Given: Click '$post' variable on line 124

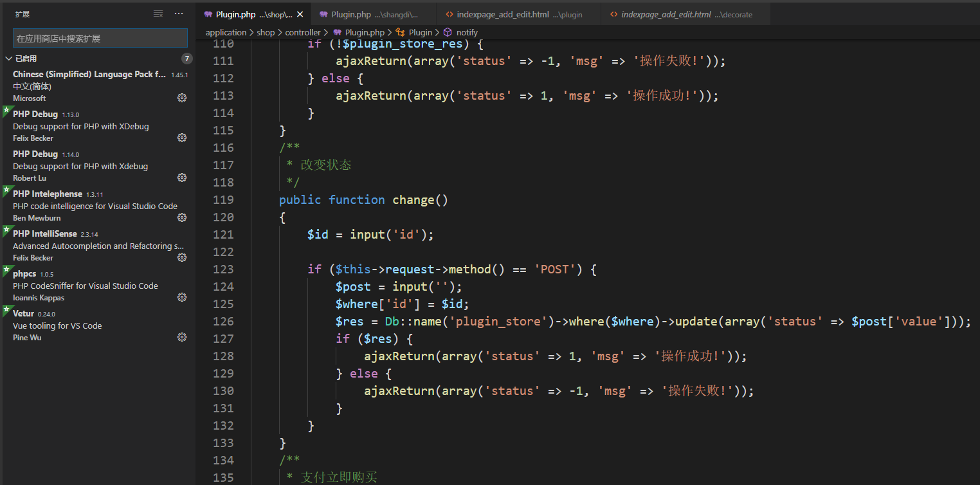Looking at the screenshot, I should pyautogui.click(x=353, y=286).
